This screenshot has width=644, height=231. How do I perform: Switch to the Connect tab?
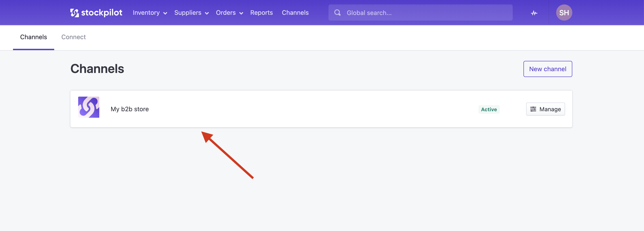(x=73, y=37)
